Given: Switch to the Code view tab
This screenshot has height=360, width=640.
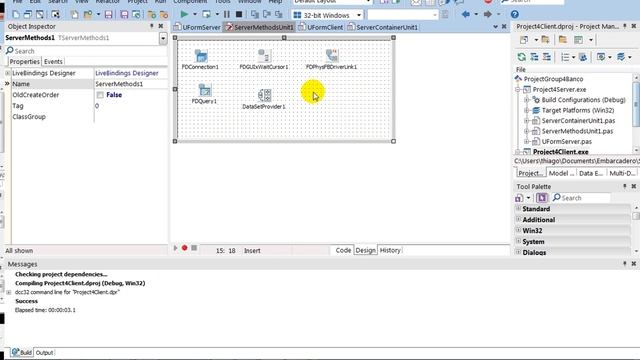Looking at the screenshot, I should [x=343, y=250].
